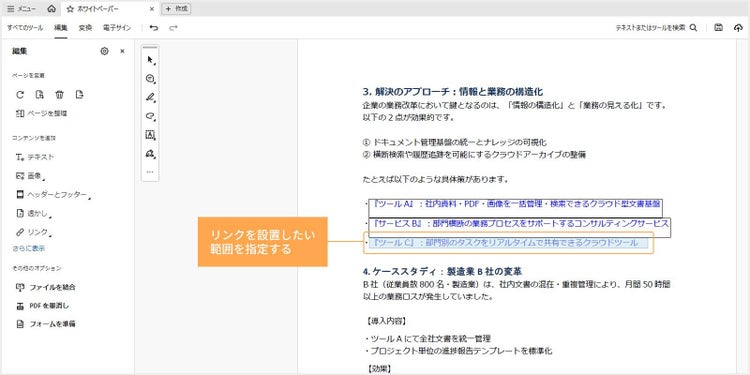This screenshot has width=750, height=375.
Task: Select the 編集 tab
Action: [x=61, y=28]
